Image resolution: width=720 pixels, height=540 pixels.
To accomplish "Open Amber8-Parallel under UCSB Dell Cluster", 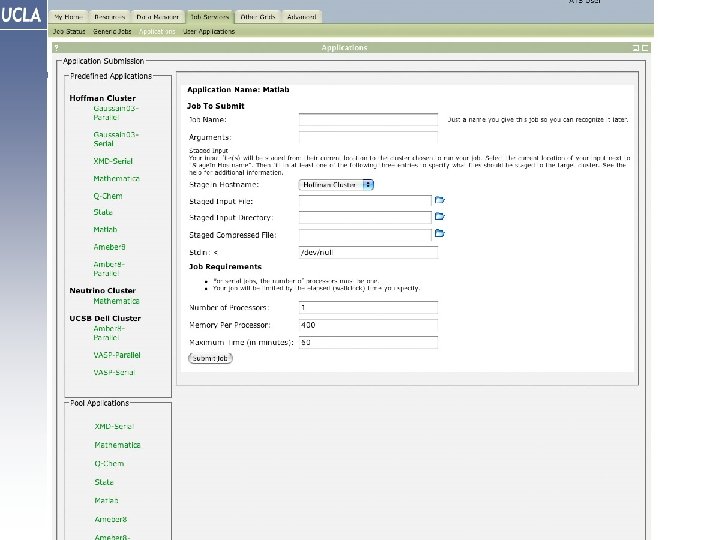I will click(x=109, y=333).
